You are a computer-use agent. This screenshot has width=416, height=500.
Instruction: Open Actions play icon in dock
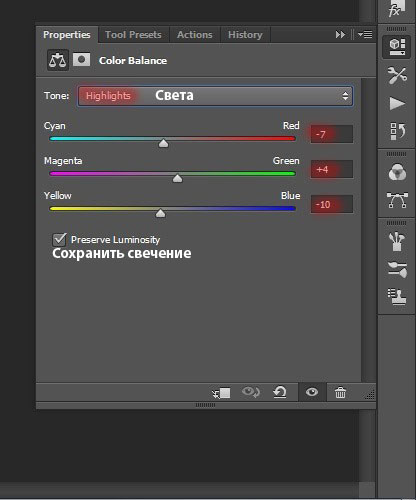[397, 103]
